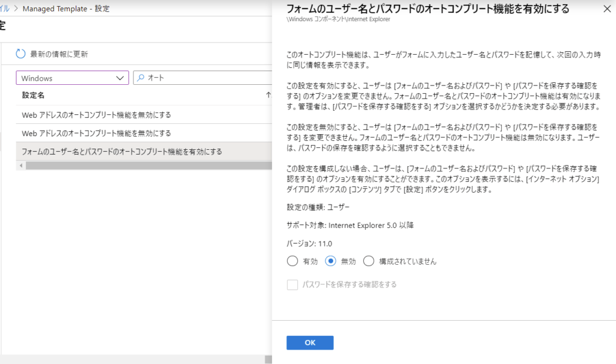
Task: Click the search magnifier icon
Action: [x=141, y=78]
